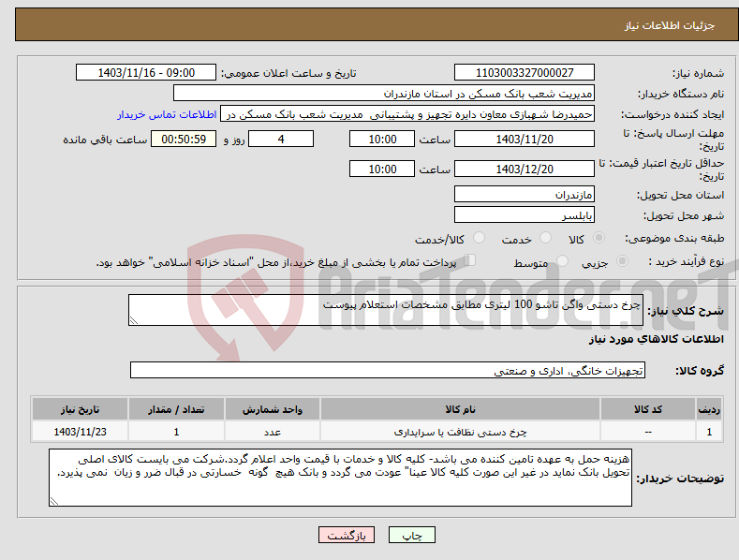739x560 pixels.
Task: Click the response deadline time 10:00 field
Action: [x=382, y=139]
